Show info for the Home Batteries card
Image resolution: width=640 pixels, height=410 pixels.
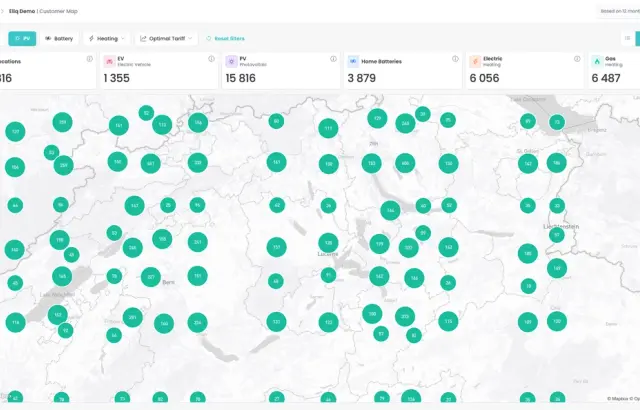click(x=456, y=59)
